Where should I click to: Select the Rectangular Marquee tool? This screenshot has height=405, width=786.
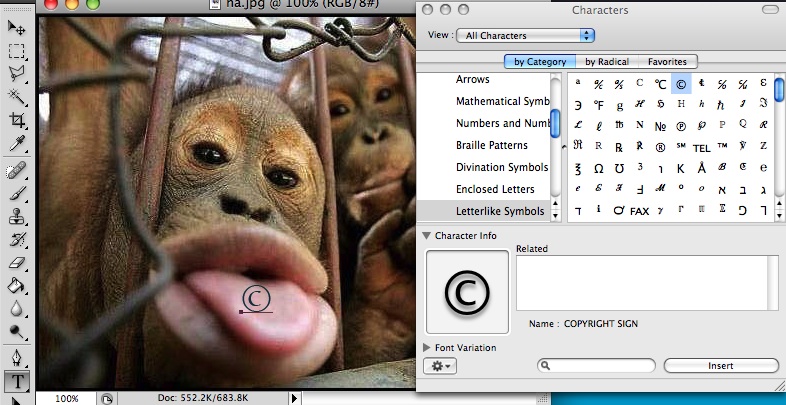[17, 49]
